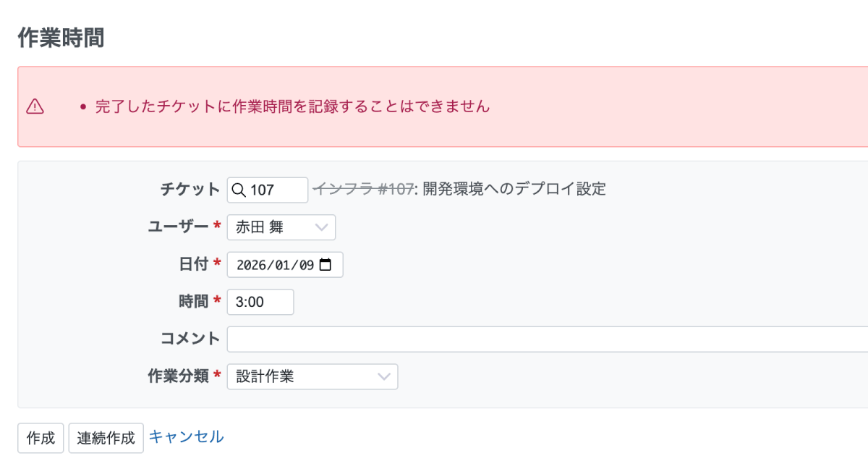
Task: Click the warning triangle icon in the error banner
Action: point(35,106)
